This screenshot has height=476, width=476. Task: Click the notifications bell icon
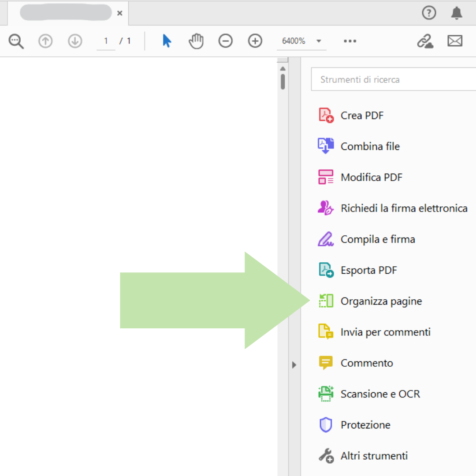pyautogui.click(x=457, y=13)
